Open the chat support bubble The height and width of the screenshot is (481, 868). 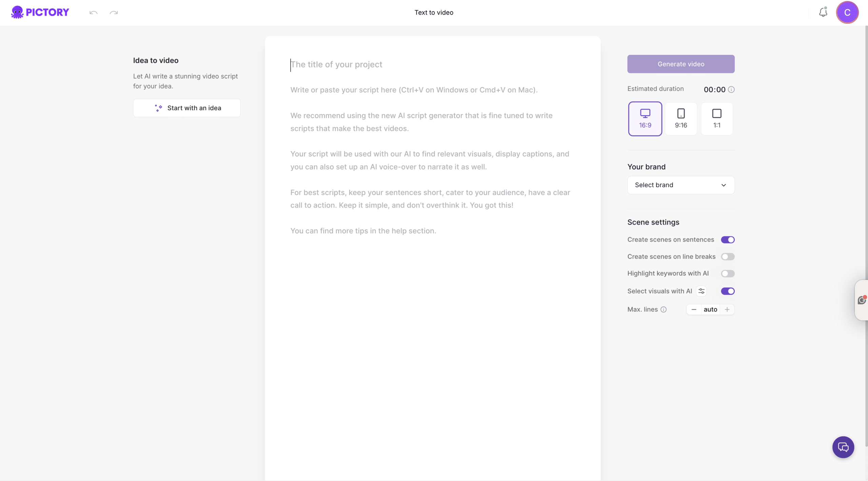click(x=843, y=447)
